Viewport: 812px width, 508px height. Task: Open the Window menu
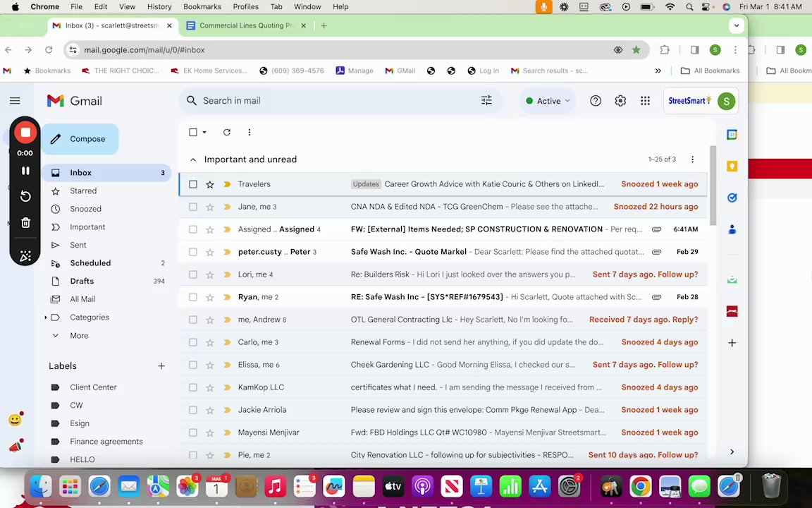(307, 7)
